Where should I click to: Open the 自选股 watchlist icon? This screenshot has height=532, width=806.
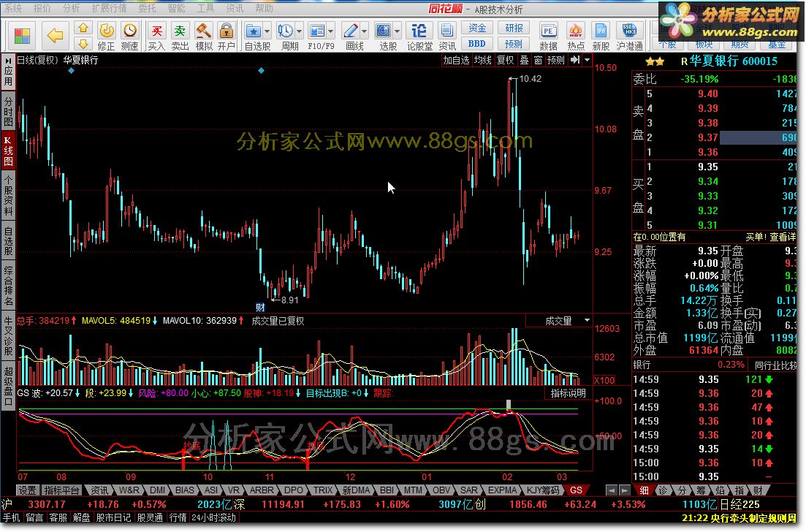[254, 36]
